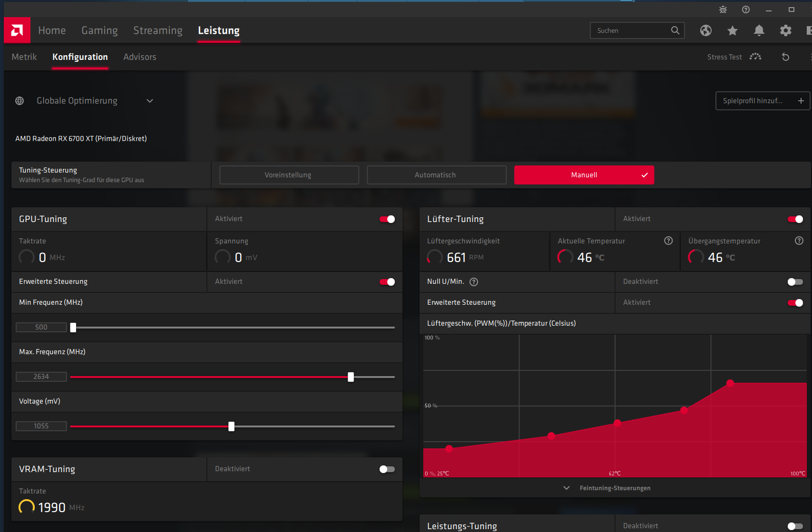Toggle GPU Erweiterte Steuerung switch
The height and width of the screenshot is (532, 812).
tap(387, 282)
